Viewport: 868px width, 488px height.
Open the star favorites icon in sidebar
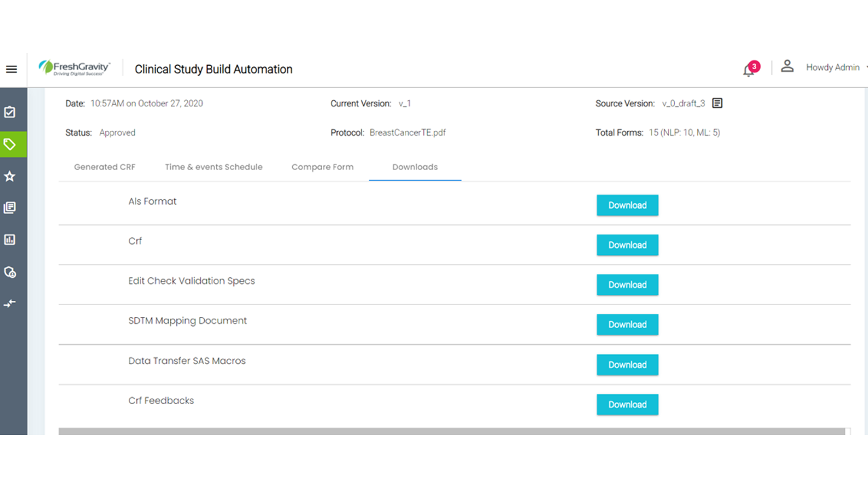[x=9, y=176]
